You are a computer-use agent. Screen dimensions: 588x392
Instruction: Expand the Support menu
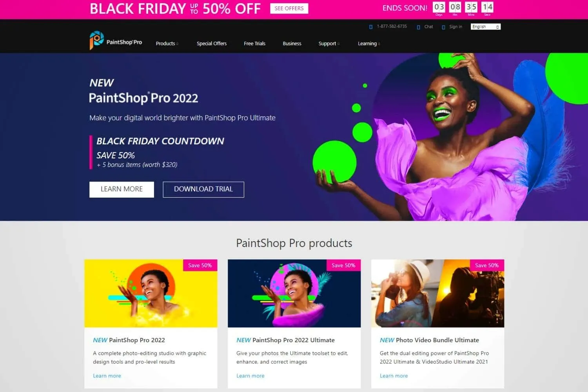coord(329,44)
